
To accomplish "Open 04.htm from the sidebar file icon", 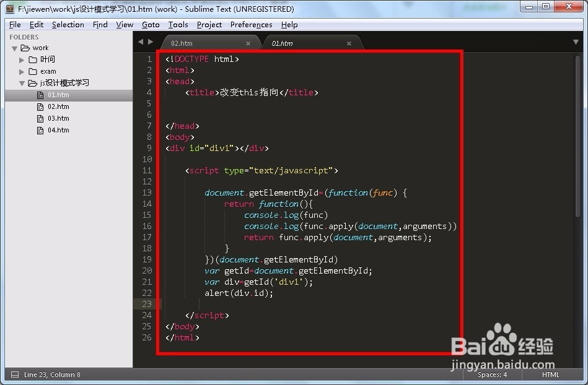I will (x=39, y=130).
